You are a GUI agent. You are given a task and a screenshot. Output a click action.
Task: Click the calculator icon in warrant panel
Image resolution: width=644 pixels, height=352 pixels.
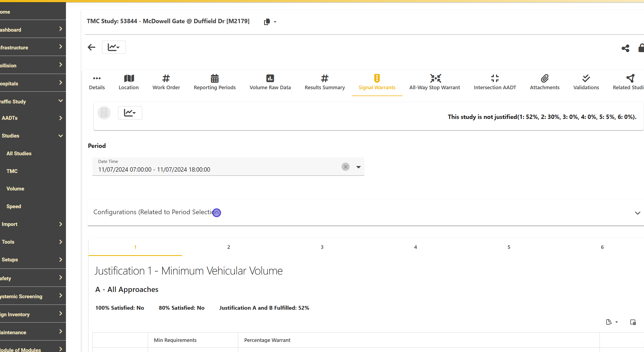104,113
